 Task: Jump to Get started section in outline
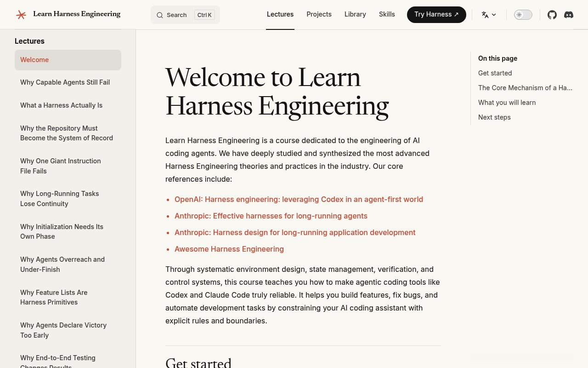[495, 73]
